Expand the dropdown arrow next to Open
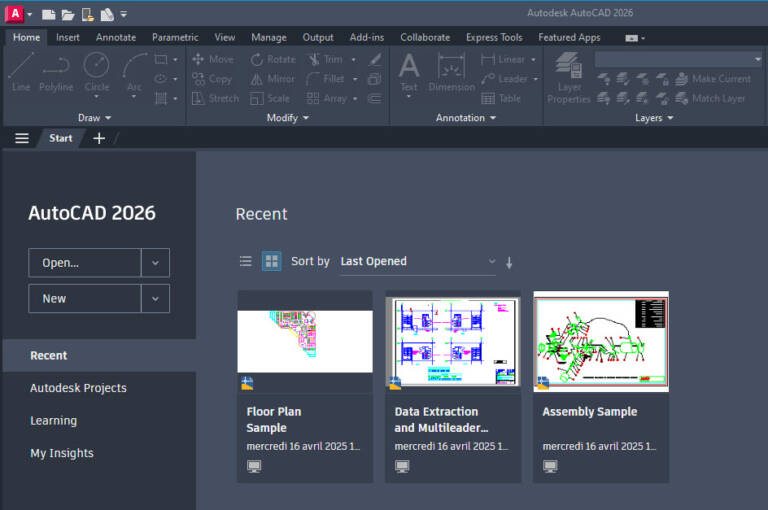Screen dimensions: 768x510 point(155,263)
